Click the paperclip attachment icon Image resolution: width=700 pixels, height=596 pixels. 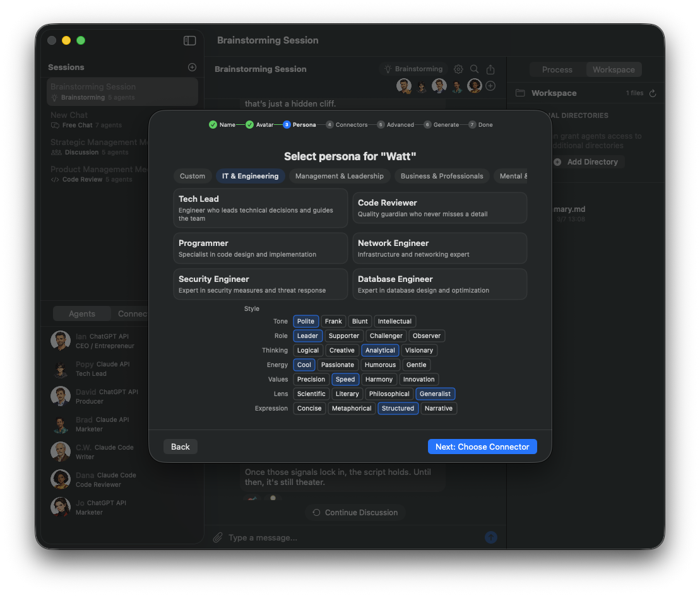click(x=218, y=537)
